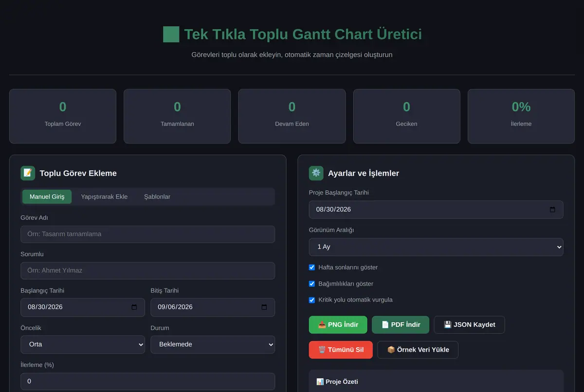Click the Örnek Veri Yükle button
The width and height of the screenshot is (584, 392).
coord(418,350)
